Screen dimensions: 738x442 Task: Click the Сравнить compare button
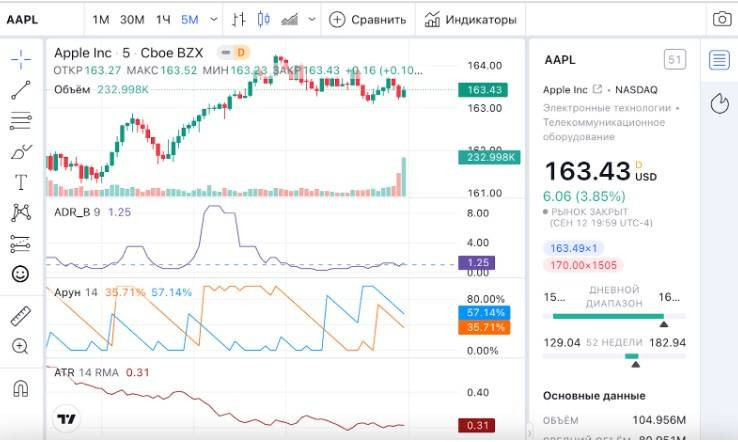pos(368,20)
